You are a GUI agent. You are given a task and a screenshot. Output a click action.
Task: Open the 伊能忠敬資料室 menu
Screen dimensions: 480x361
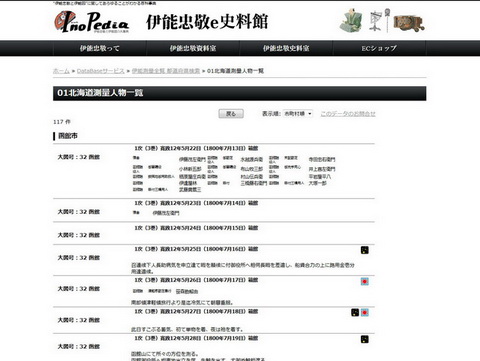pos(193,48)
